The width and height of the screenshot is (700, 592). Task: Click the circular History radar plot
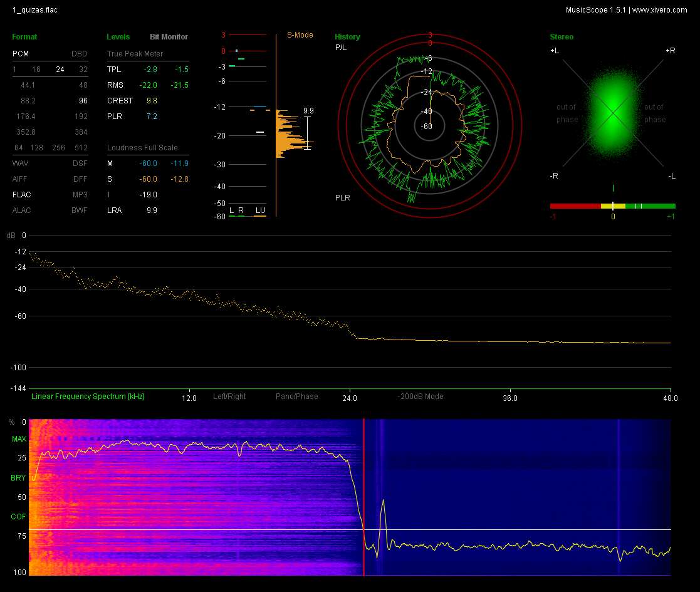(430, 127)
